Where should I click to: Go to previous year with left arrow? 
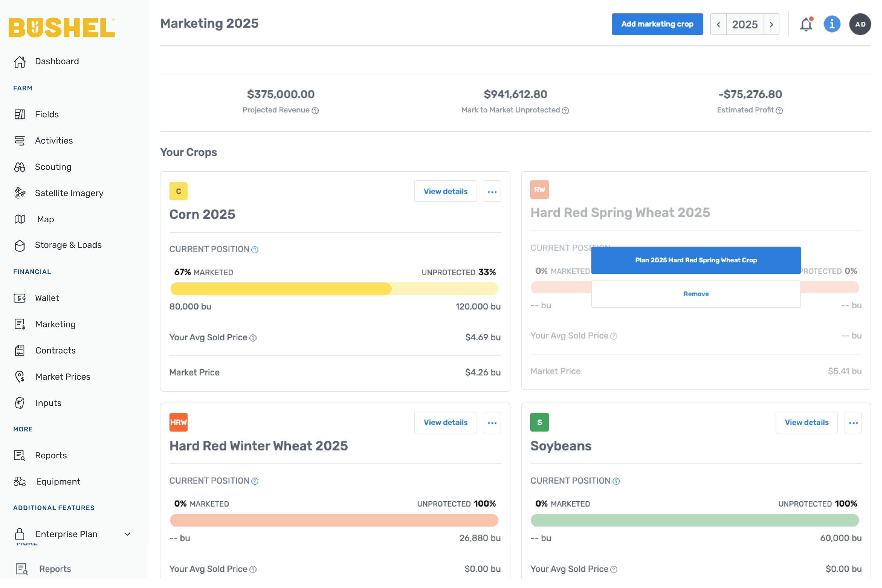(718, 24)
